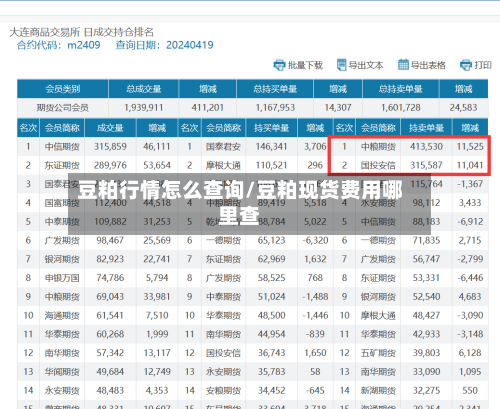The width and height of the screenshot is (500, 409).
Task: Select the total long value 1,167,953
Action: (x=275, y=108)
